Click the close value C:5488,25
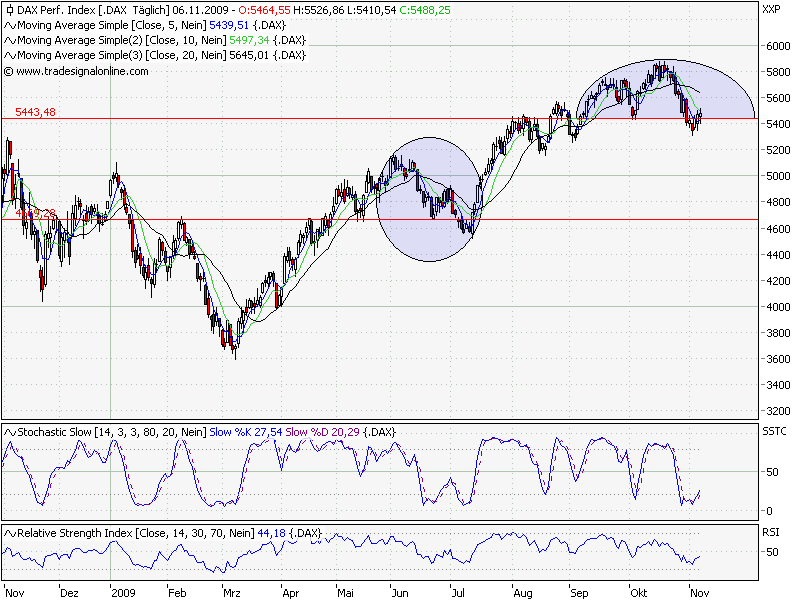The height and width of the screenshot is (600, 800). tap(425, 10)
